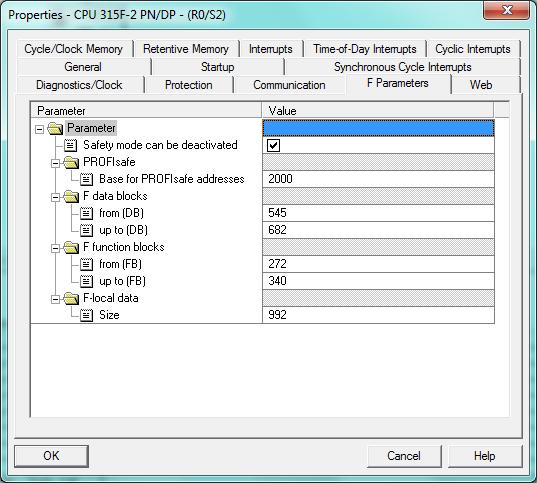
Task: Switch to the General tab
Action: (83, 67)
